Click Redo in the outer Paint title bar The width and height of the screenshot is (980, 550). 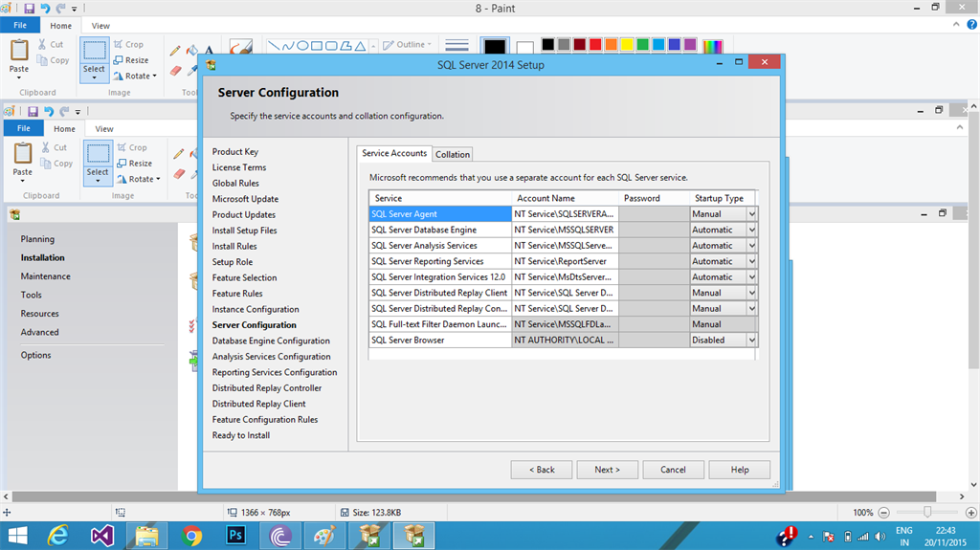coord(60,8)
